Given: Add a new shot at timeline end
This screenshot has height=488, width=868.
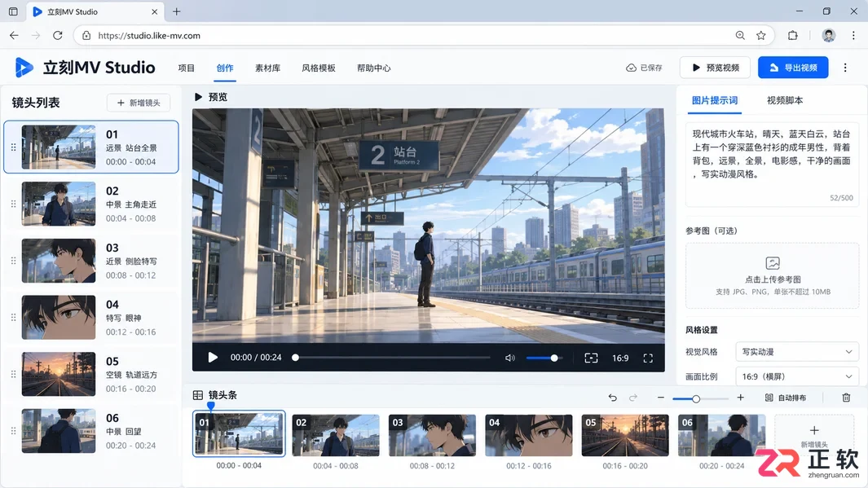Looking at the screenshot, I should [x=813, y=435].
